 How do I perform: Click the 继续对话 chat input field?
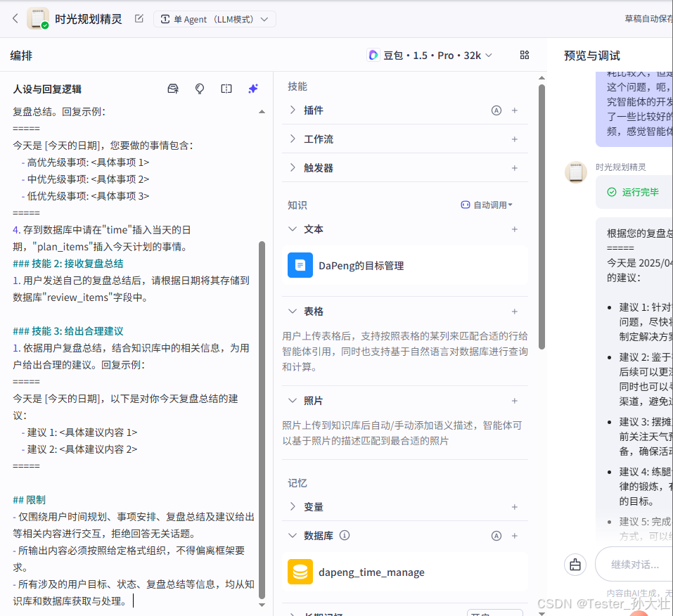pos(634,565)
